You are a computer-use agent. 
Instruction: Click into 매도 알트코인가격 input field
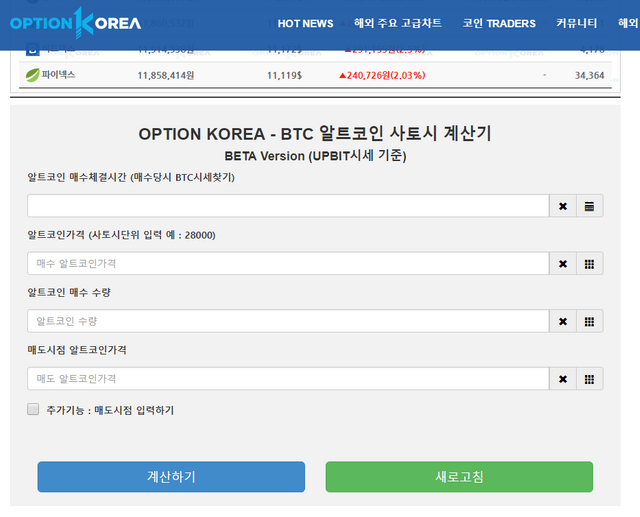coord(288,379)
